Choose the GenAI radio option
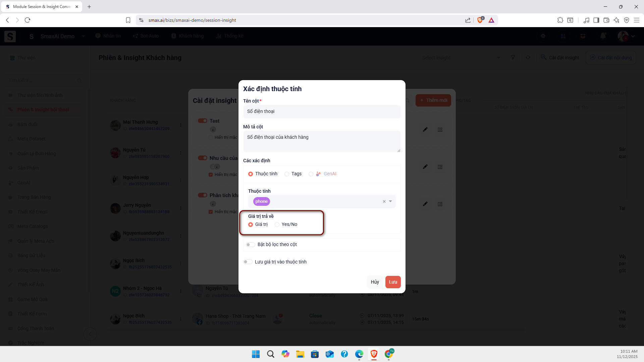Viewport: 644px width, 362px height. (x=311, y=174)
